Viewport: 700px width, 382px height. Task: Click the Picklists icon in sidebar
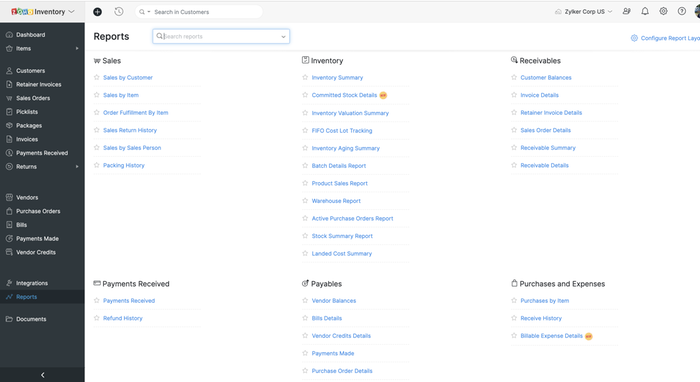coord(9,112)
